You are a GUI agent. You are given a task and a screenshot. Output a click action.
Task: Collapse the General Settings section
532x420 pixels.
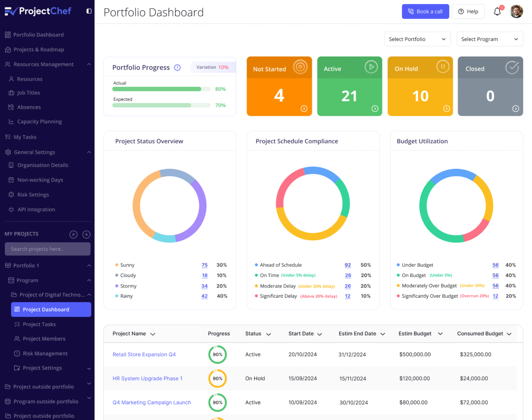click(89, 152)
